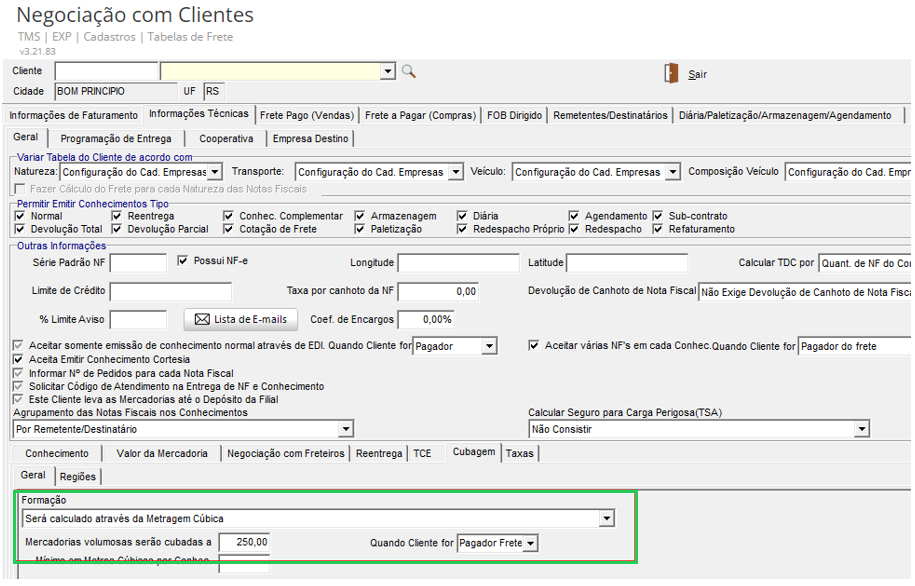Click the Taxa por canhoto da NF field
Screen dimensions: 915x586
click(438, 291)
